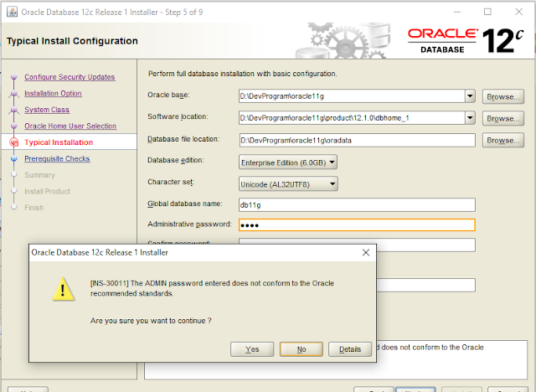This screenshot has width=536, height=392.
Task: Close the Oracle installer window
Action: point(518,12)
